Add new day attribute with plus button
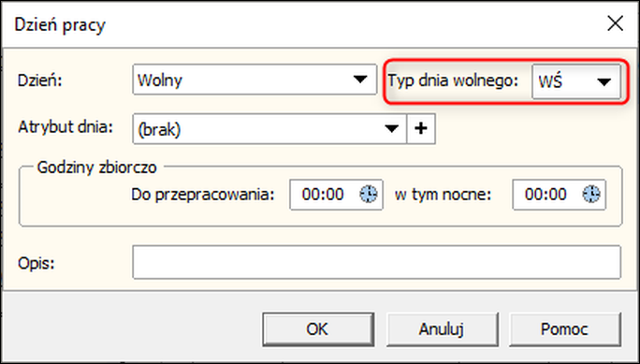640x364 pixels. 421,129
